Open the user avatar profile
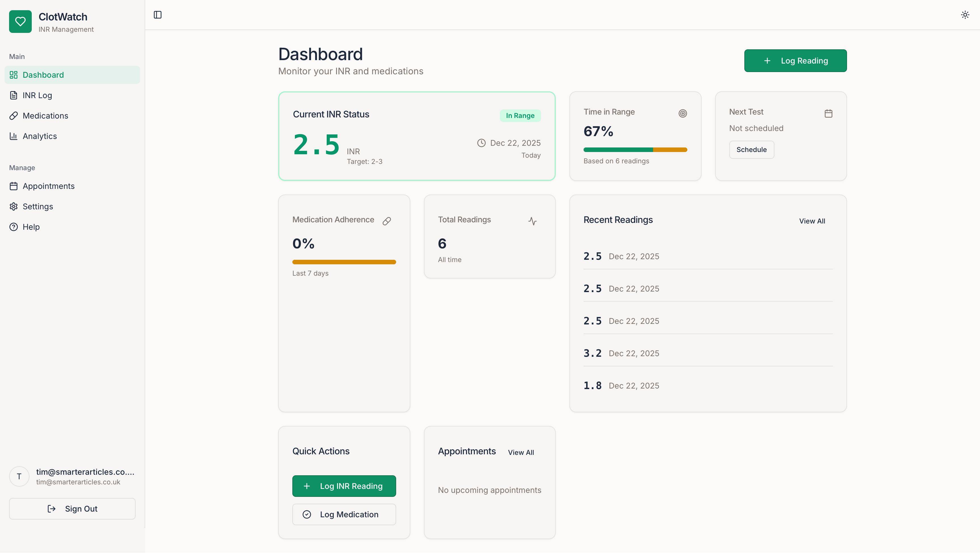Screen dimensions: 980x553 pos(19,476)
